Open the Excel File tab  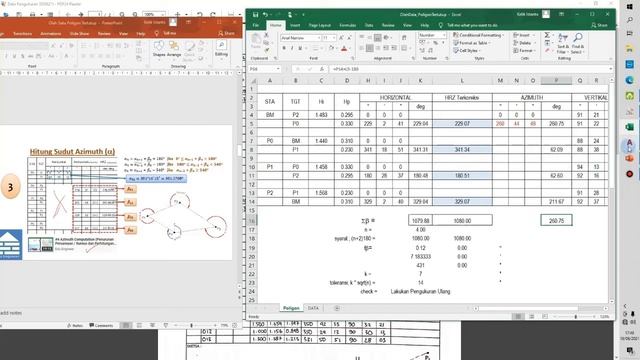256,25
